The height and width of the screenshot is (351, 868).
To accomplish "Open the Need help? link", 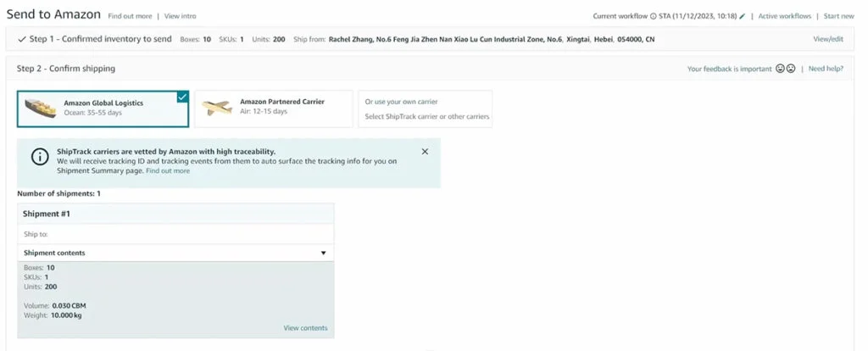I will point(826,69).
